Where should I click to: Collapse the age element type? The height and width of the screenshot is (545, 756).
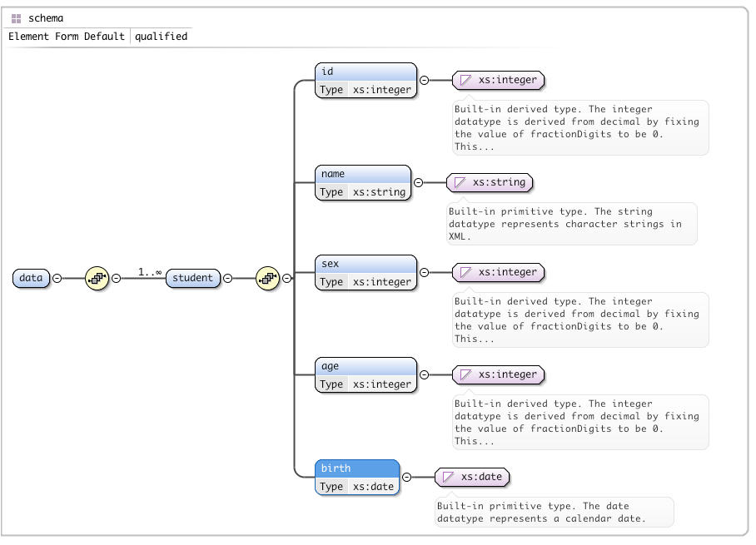425,375
